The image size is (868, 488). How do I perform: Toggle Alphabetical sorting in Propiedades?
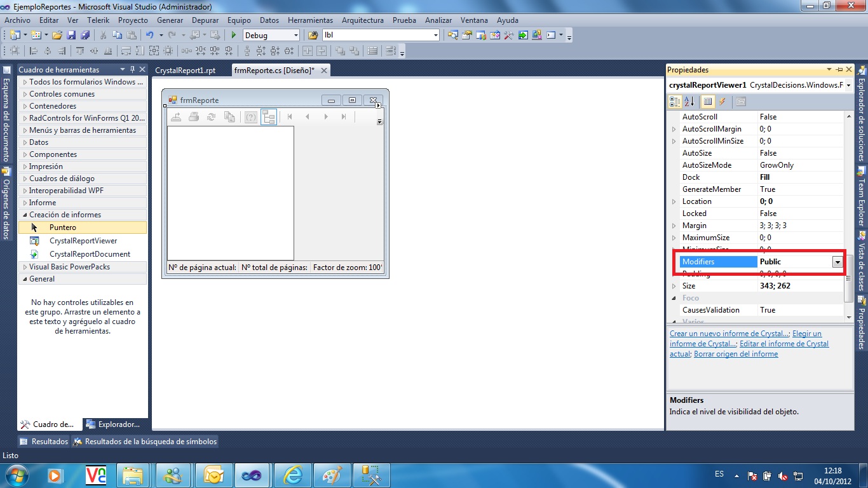point(689,102)
